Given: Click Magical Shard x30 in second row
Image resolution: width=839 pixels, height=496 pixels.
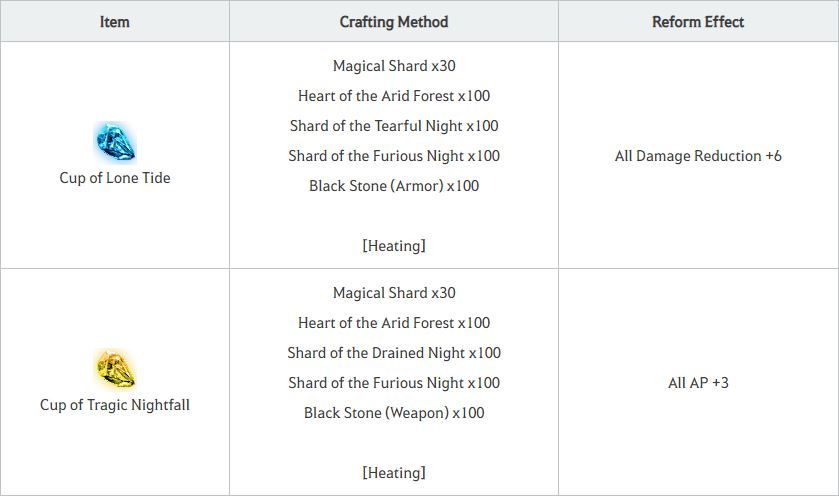Looking at the screenshot, I should pos(394,293).
